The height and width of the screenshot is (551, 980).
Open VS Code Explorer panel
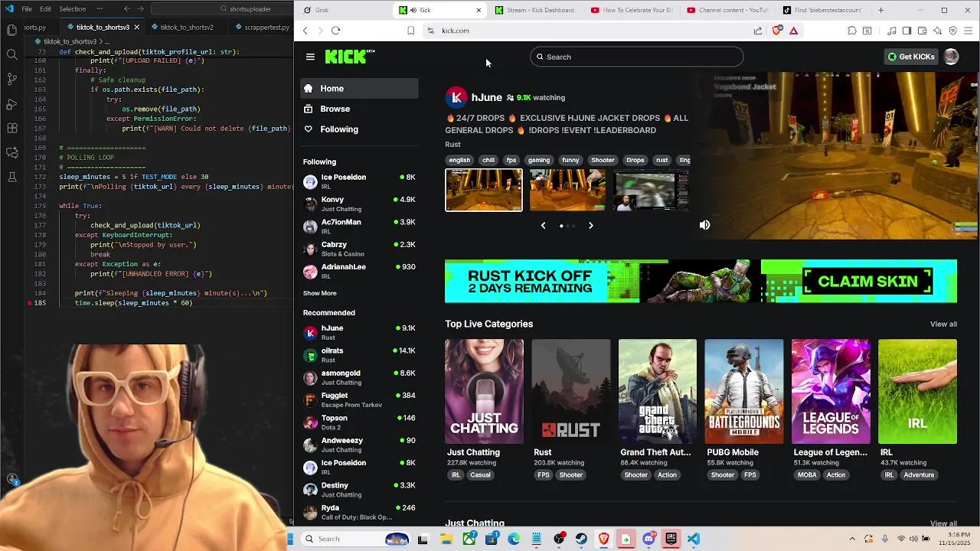[11, 30]
